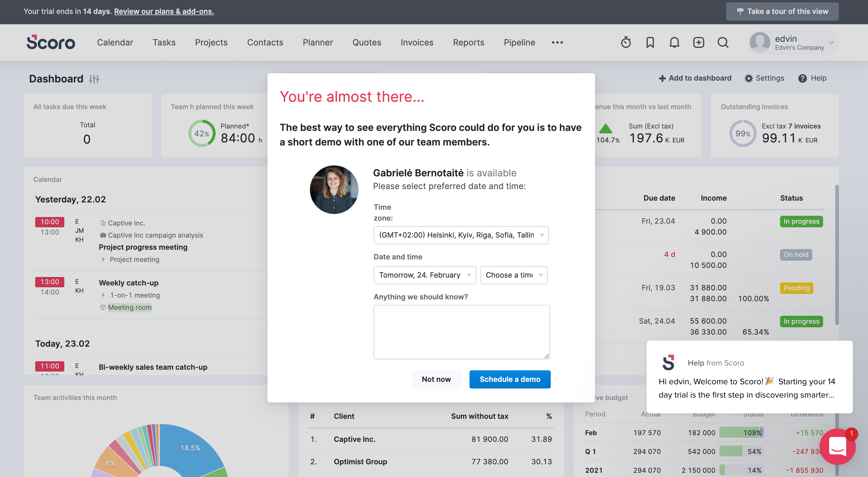Image resolution: width=868 pixels, height=477 pixels.
Task: Open Optimist Group client row
Action: click(431, 462)
